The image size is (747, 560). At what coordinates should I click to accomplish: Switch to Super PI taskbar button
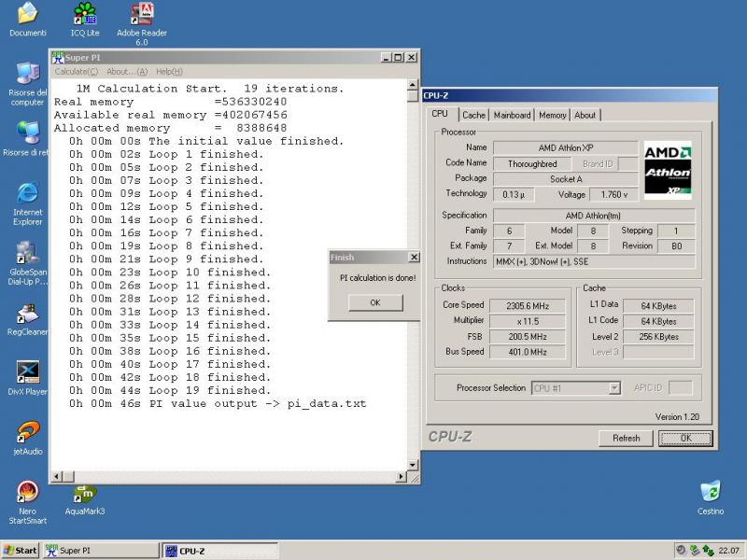101,551
